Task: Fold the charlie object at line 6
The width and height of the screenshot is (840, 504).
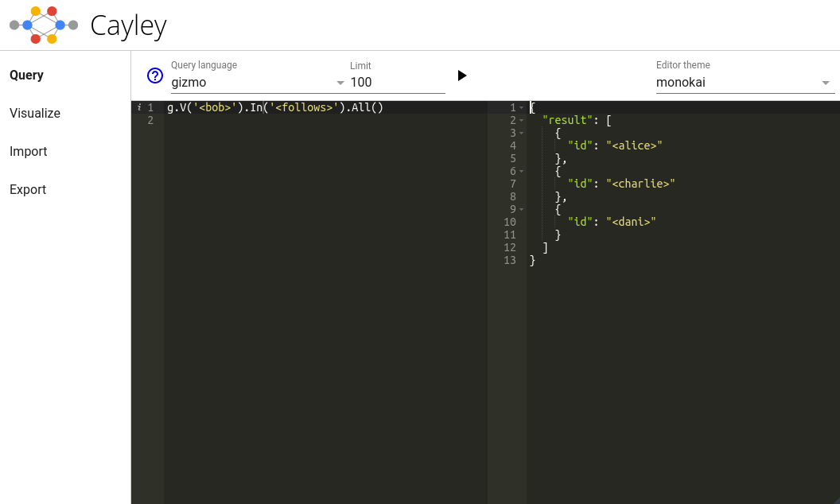Action: click(521, 172)
